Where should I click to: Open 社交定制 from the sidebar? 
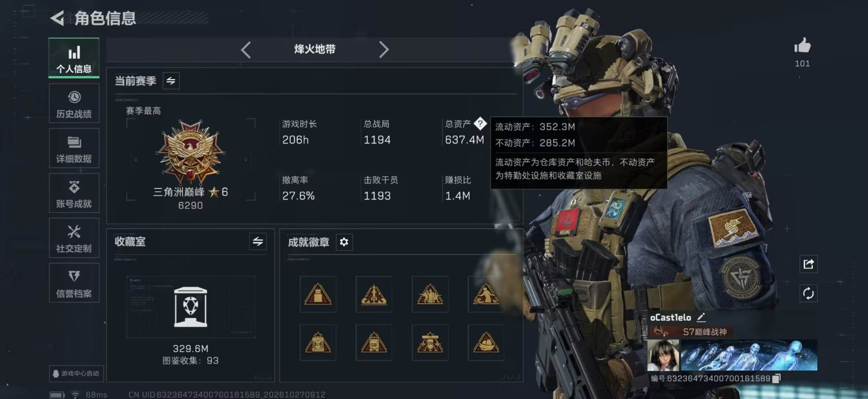click(74, 238)
